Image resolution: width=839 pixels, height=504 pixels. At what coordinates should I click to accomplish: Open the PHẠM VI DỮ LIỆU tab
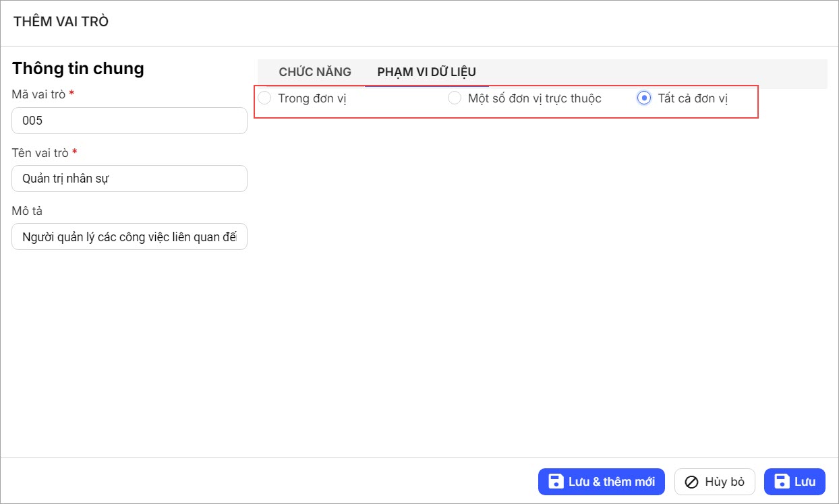(427, 72)
